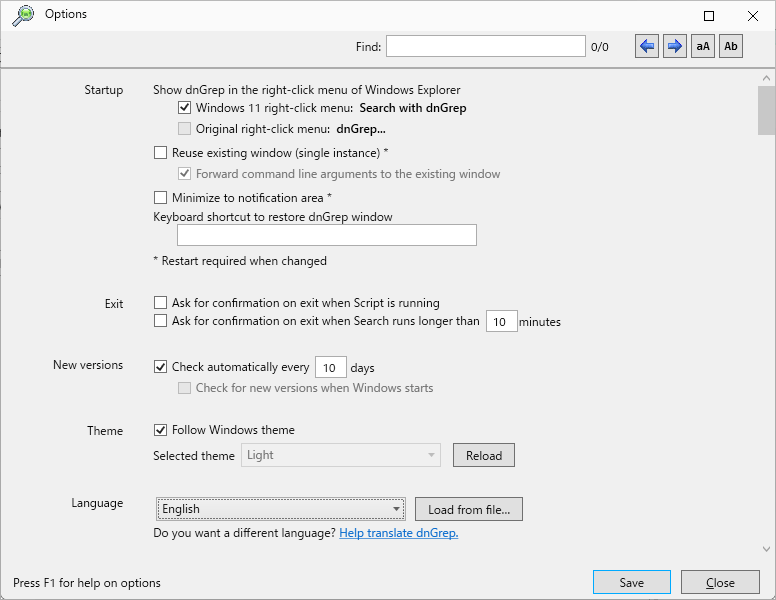Screen dimensions: 776x600
Task: Click the Startup section label
Action: pos(103,90)
